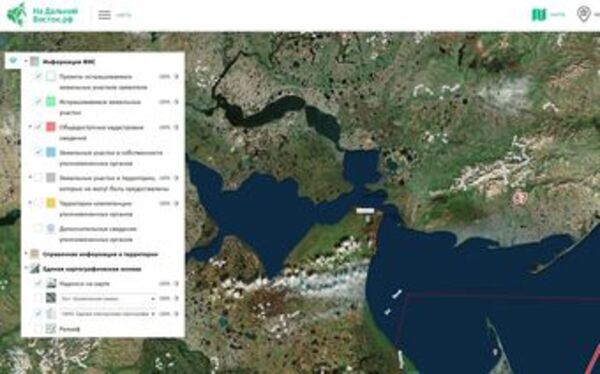The width and height of the screenshot is (600, 374).
Task: Click the map label text beside green icon
Action: pos(558,15)
